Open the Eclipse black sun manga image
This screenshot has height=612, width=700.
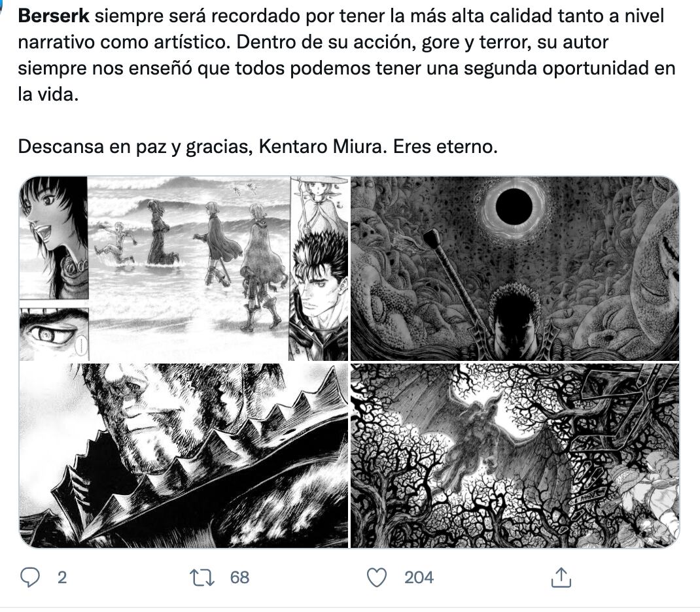point(517,265)
